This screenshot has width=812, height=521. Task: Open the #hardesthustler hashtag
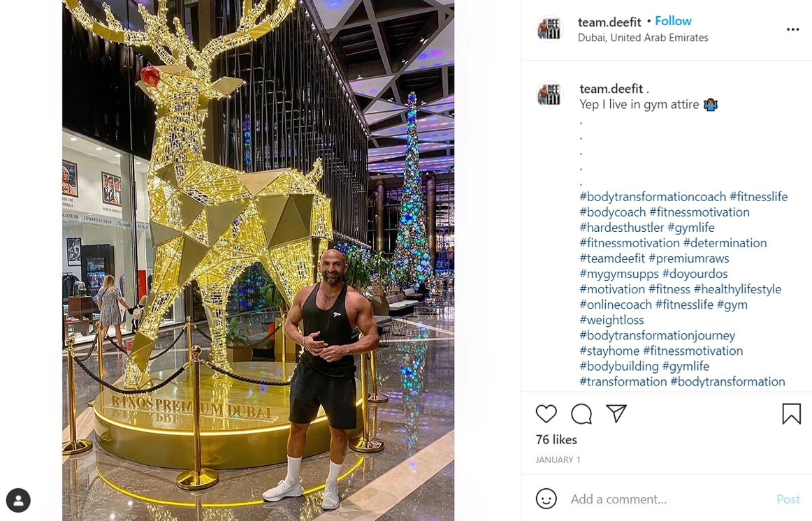pyautogui.click(x=621, y=228)
